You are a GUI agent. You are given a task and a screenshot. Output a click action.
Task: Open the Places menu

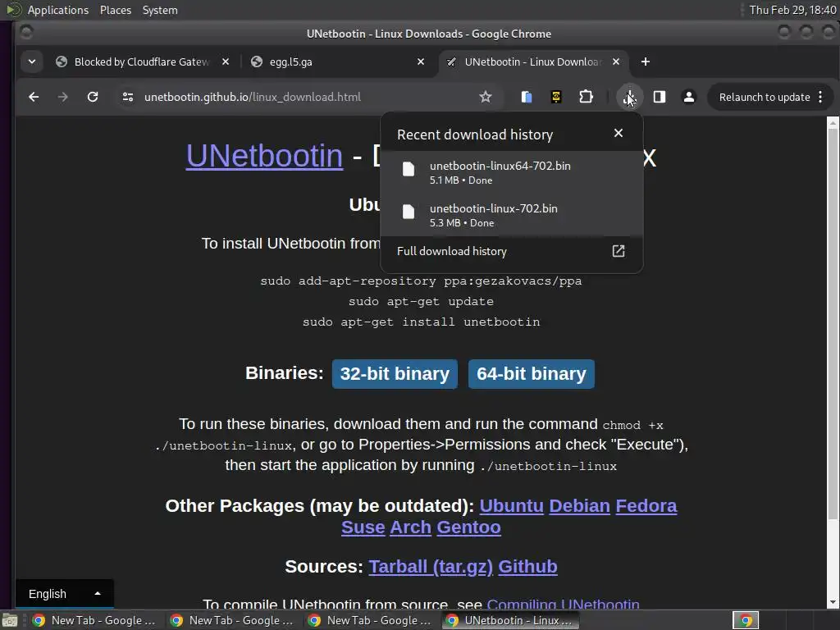(115, 10)
